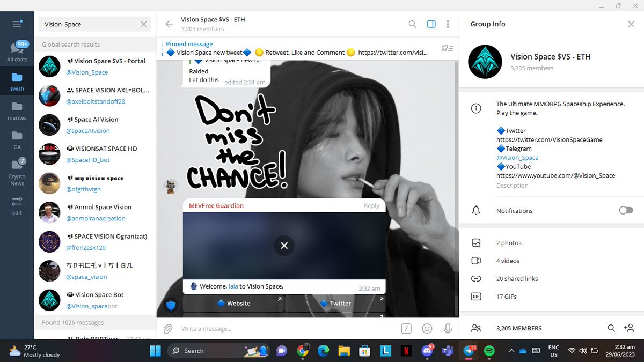Select the Anmol Space Vision result

(95, 212)
